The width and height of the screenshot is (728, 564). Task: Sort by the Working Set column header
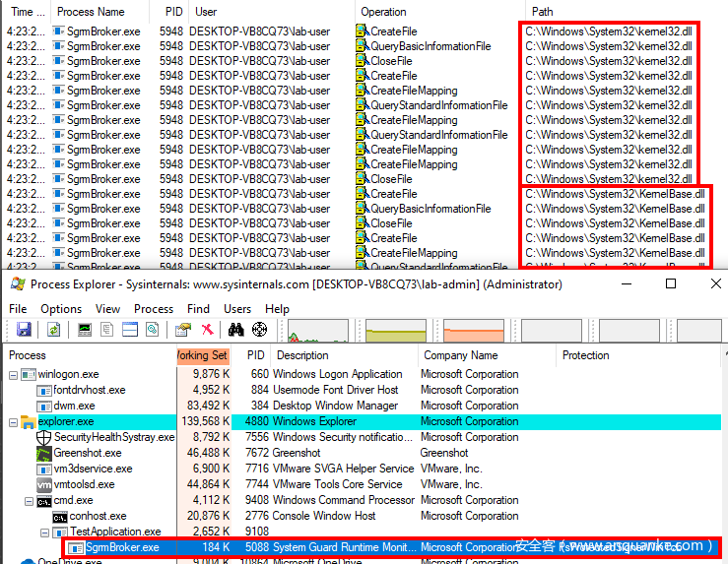tap(204, 355)
